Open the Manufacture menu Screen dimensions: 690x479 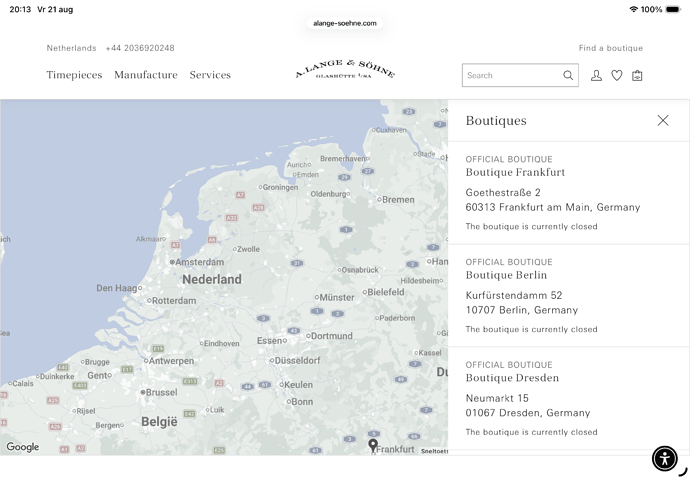(146, 75)
